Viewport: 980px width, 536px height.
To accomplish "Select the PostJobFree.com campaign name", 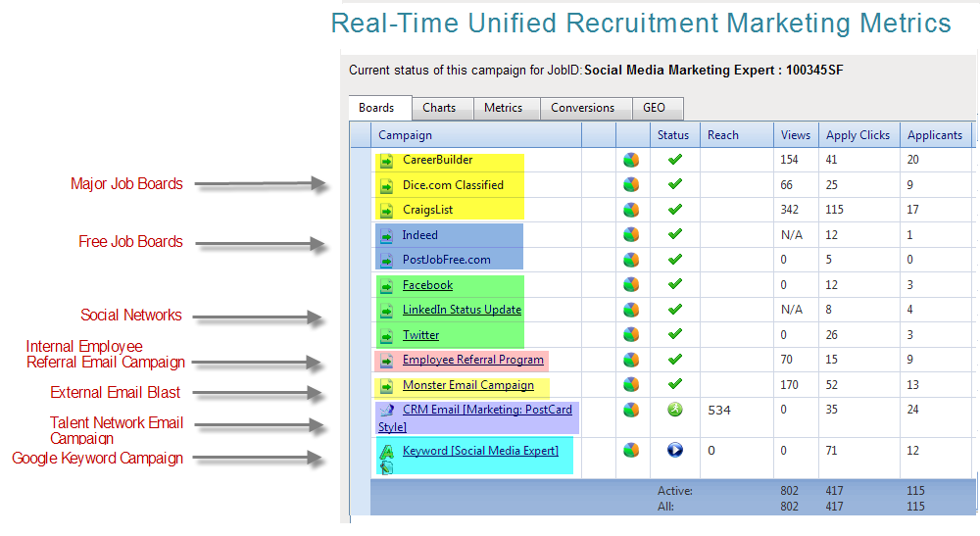I will point(446,260).
